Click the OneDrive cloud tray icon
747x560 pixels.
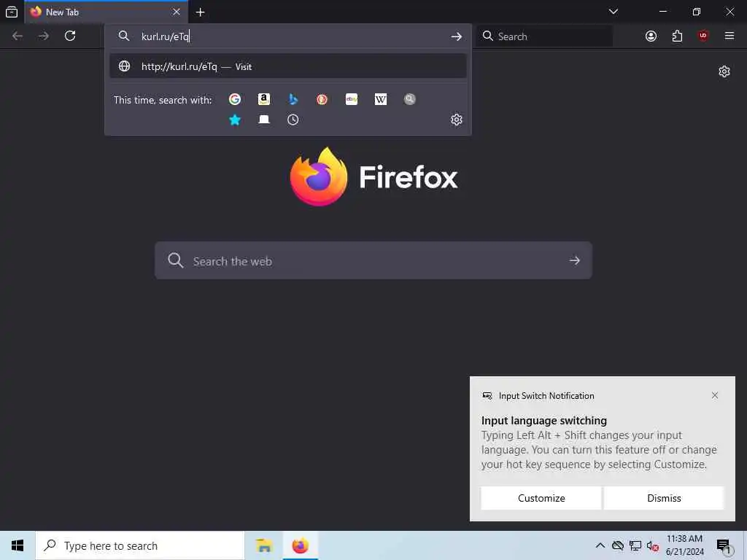[617, 545]
